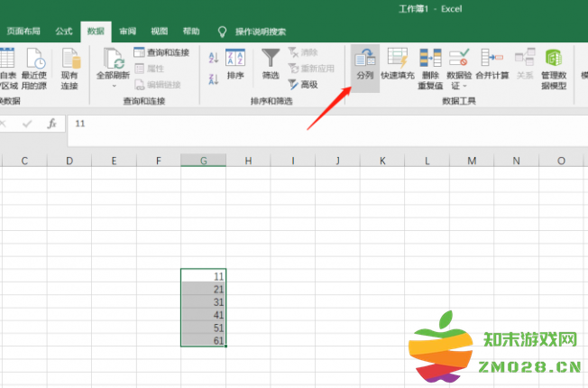Sort descending Z to A
This screenshot has width=588, height=388.
tap(214, 79)
